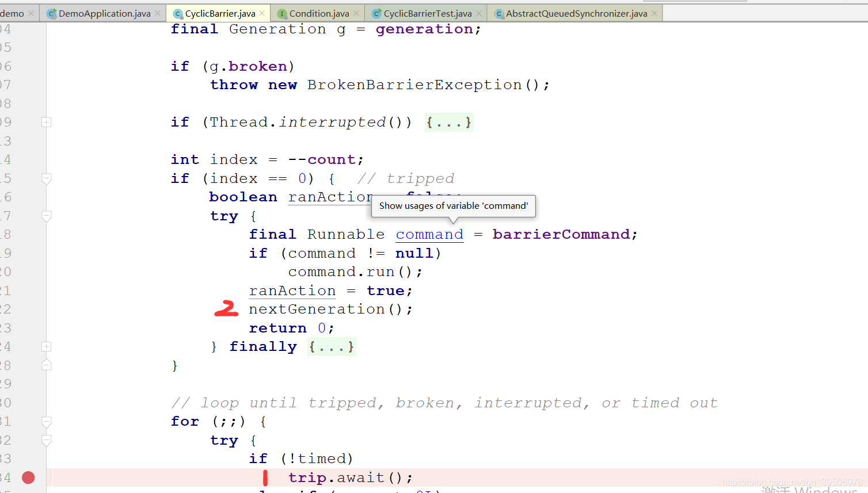Close the Condition.java tab

coord(356,13)
